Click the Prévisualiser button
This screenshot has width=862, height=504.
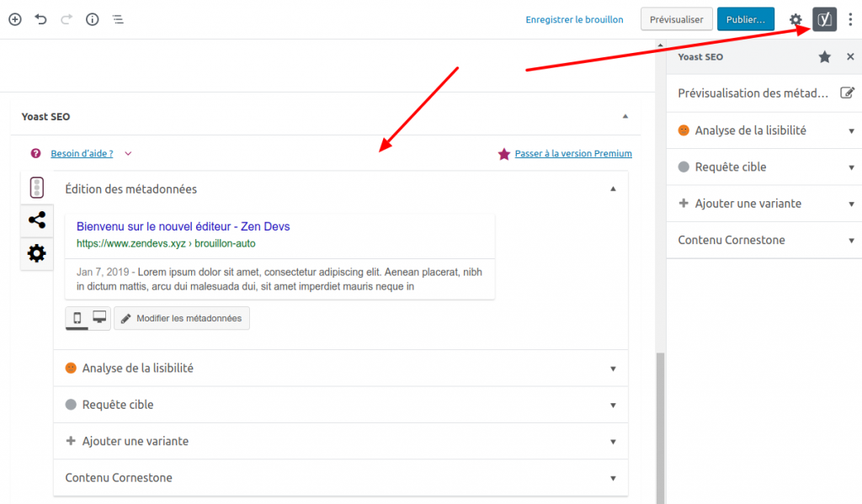[676, 19]
